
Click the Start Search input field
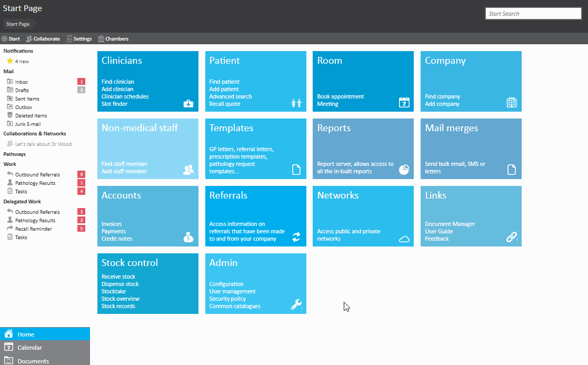coord(533,14)
